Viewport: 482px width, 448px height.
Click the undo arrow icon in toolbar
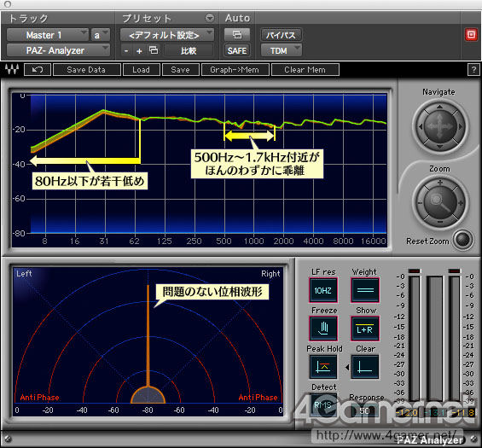(x=38, y=69)
